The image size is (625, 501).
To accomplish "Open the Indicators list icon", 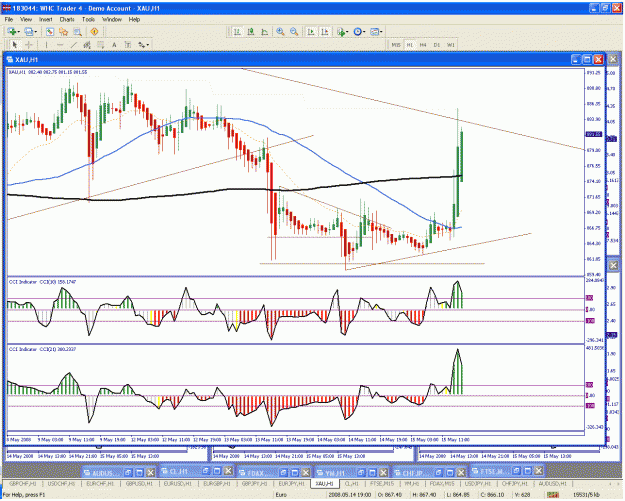I will tap(340, 31).
